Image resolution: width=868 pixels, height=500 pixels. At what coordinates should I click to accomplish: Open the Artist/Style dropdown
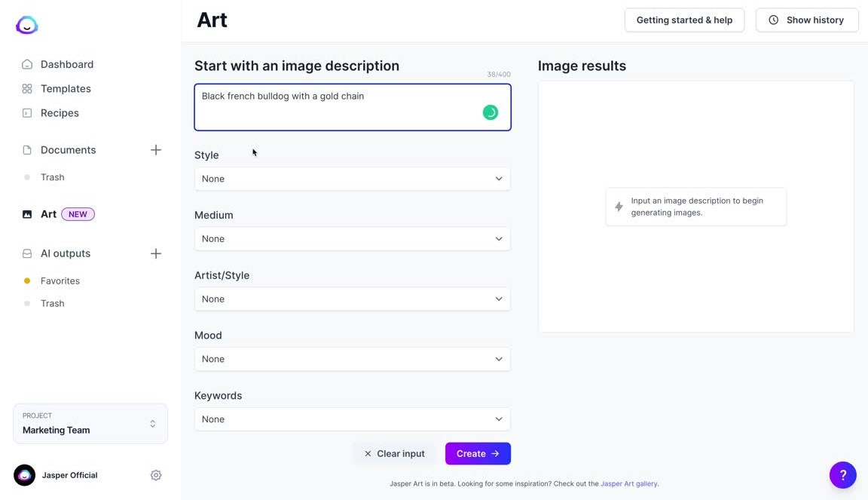352,299
